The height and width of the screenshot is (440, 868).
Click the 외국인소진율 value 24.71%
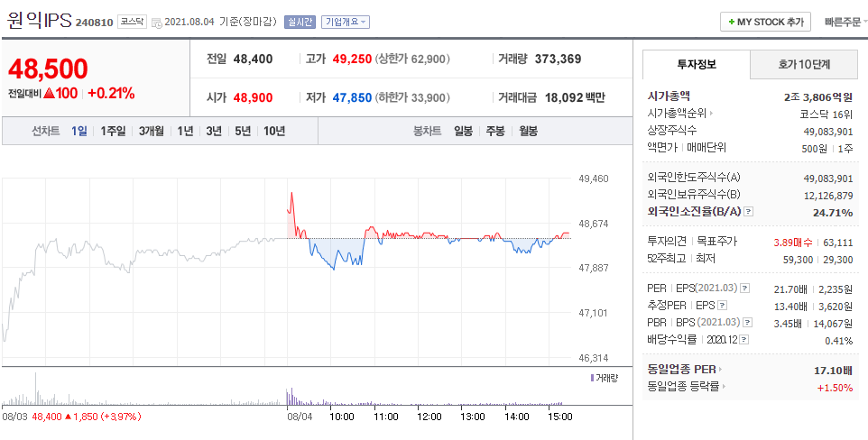click(x=834, y=212)
